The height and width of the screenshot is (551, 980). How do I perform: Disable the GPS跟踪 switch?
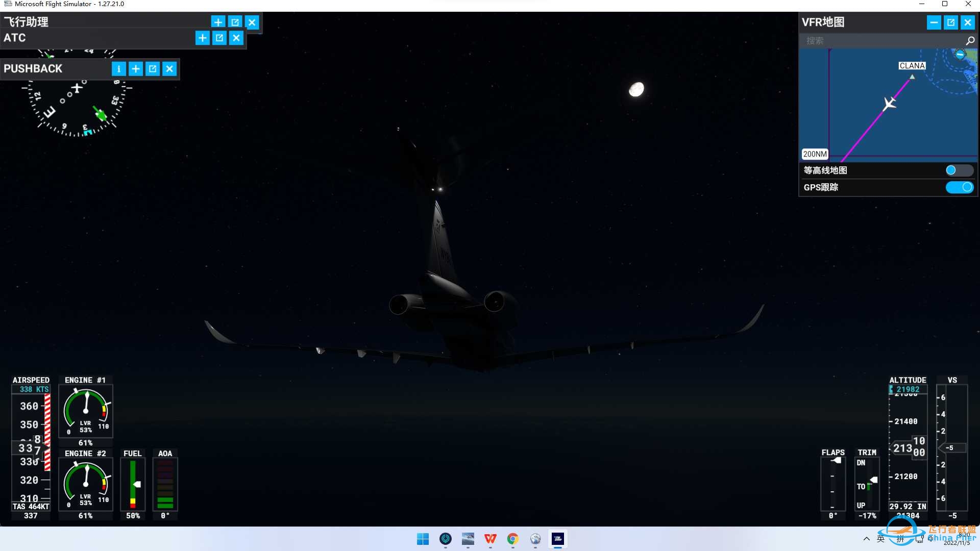click(x=959, y=187)
